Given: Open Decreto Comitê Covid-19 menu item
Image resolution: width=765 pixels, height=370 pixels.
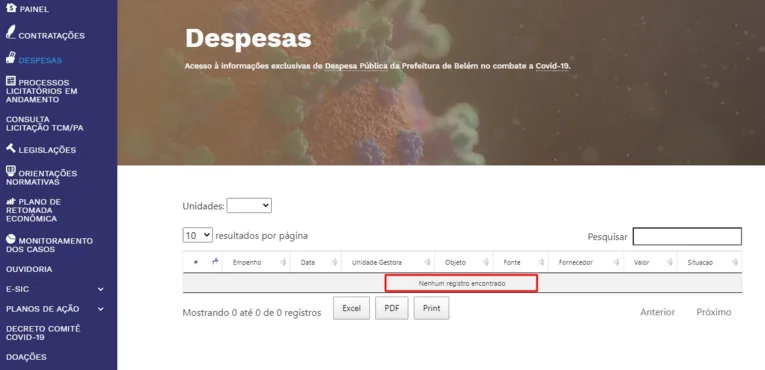Looking at the screenshot, I should (43, 333).
